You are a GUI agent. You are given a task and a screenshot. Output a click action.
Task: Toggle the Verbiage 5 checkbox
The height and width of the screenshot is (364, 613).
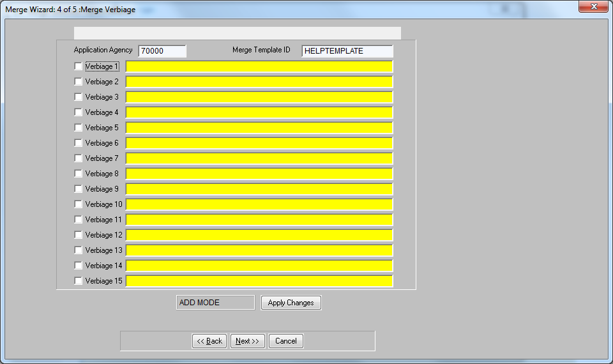click(x=78, y=128)
